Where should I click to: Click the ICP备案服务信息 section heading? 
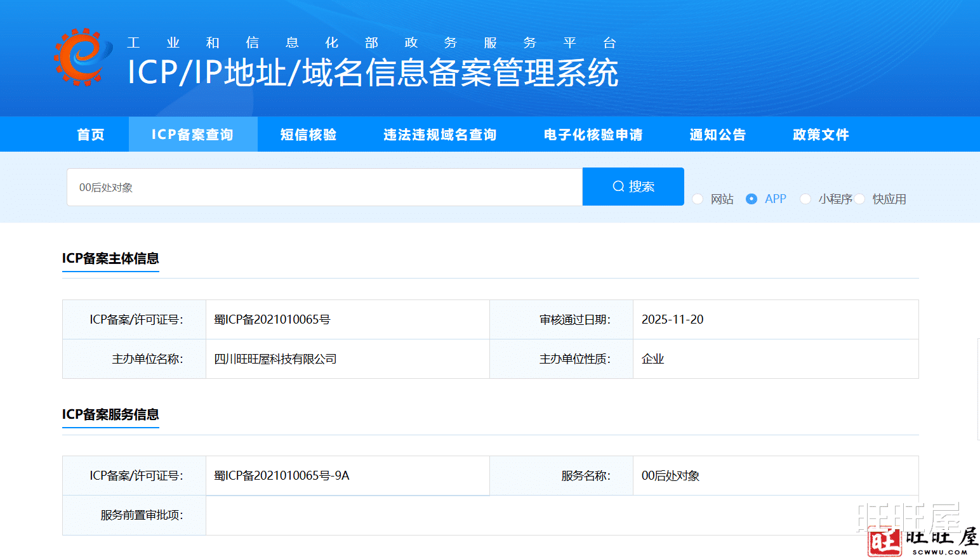click(110, 414)
